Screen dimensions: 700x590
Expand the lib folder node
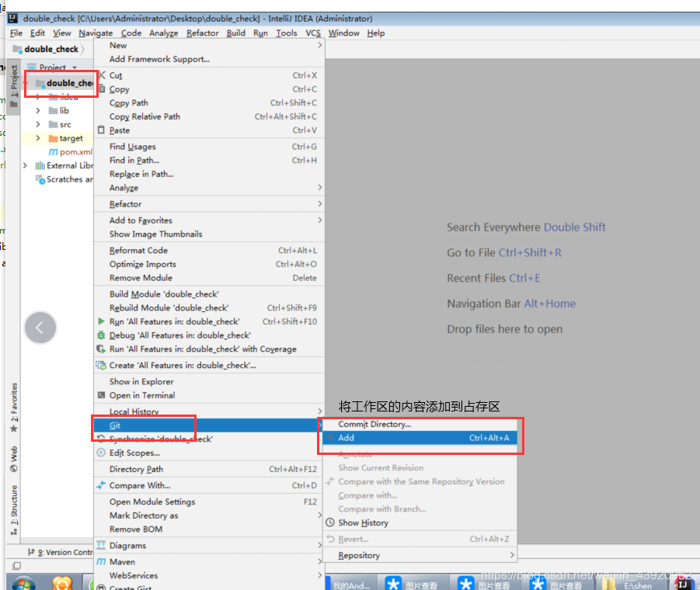[38, 110]
